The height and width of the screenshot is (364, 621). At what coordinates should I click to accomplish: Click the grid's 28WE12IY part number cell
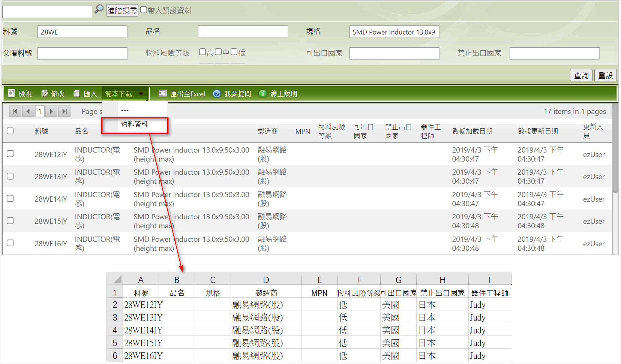point(51,154)
